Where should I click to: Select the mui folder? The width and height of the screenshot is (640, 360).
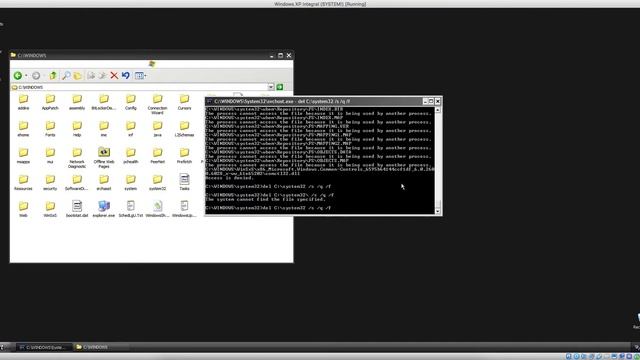coord(50,156)
